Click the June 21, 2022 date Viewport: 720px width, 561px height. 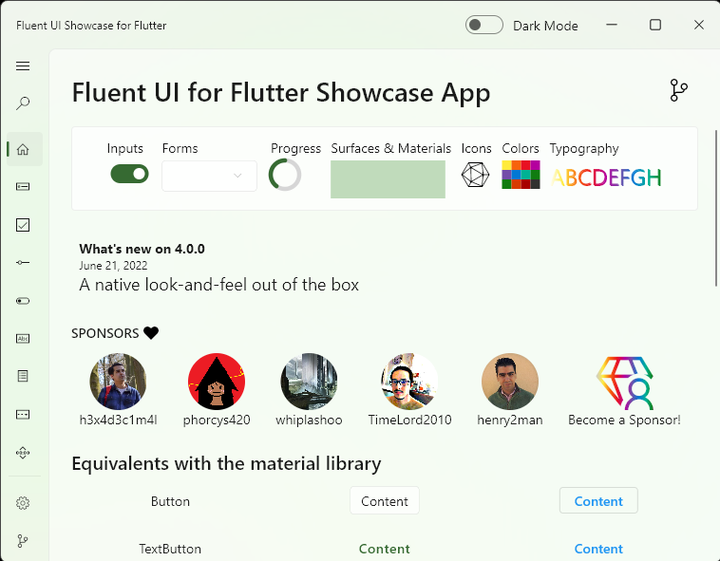click(x=113, y=266)
